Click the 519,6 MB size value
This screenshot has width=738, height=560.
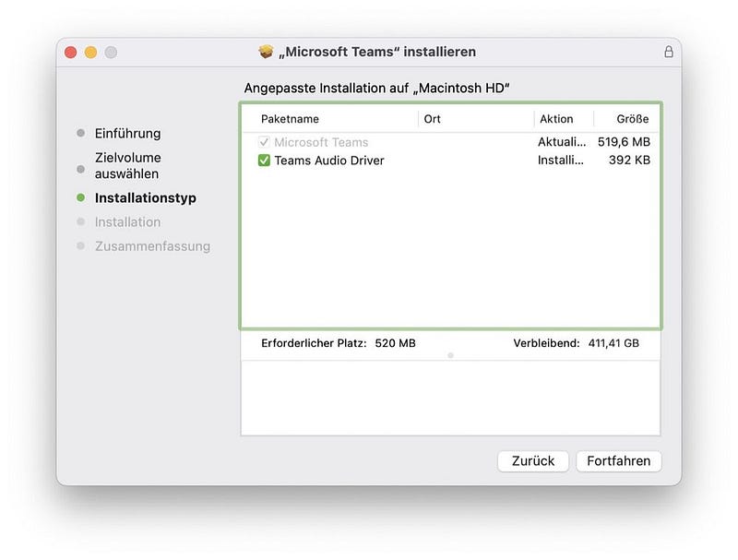click(x=624, y=142)
